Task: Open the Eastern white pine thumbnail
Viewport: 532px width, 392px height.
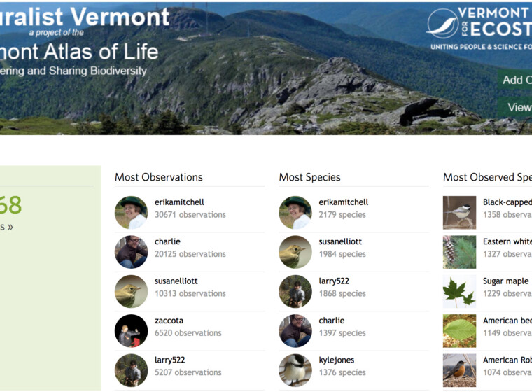Action: pos(459,252)
